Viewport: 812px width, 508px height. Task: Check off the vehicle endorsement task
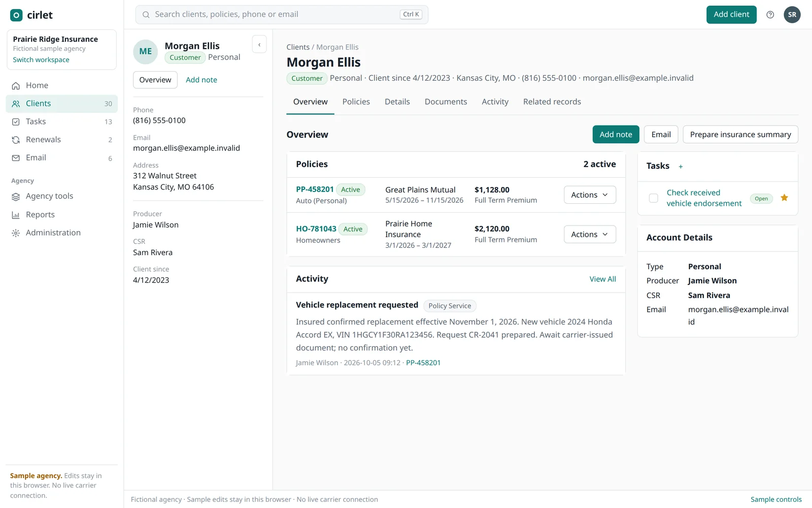tap(654, 198)
